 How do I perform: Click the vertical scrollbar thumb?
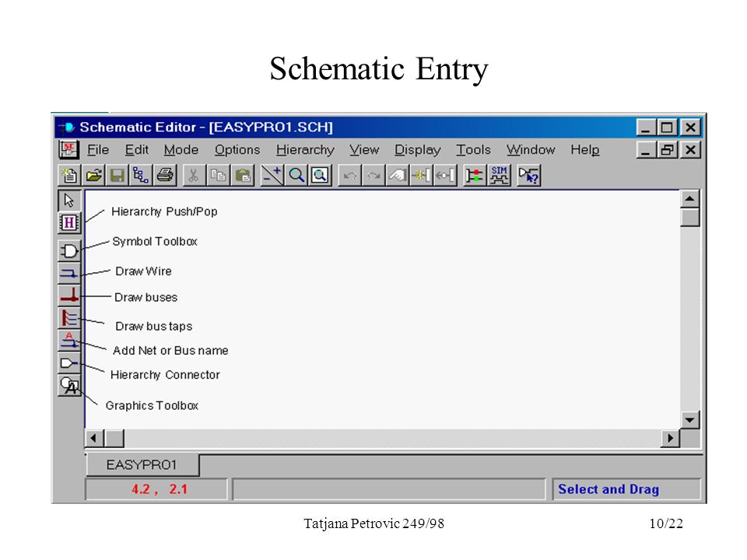[x=690, y=218]
